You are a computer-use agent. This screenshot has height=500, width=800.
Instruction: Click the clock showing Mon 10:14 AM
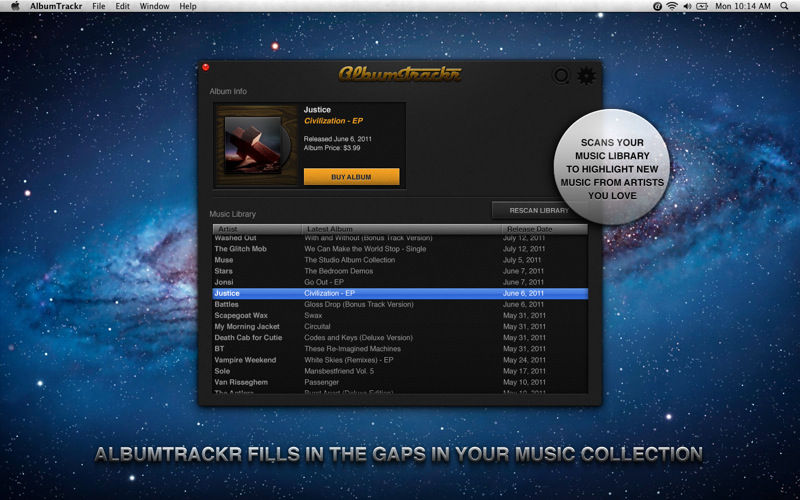(743, 6)
